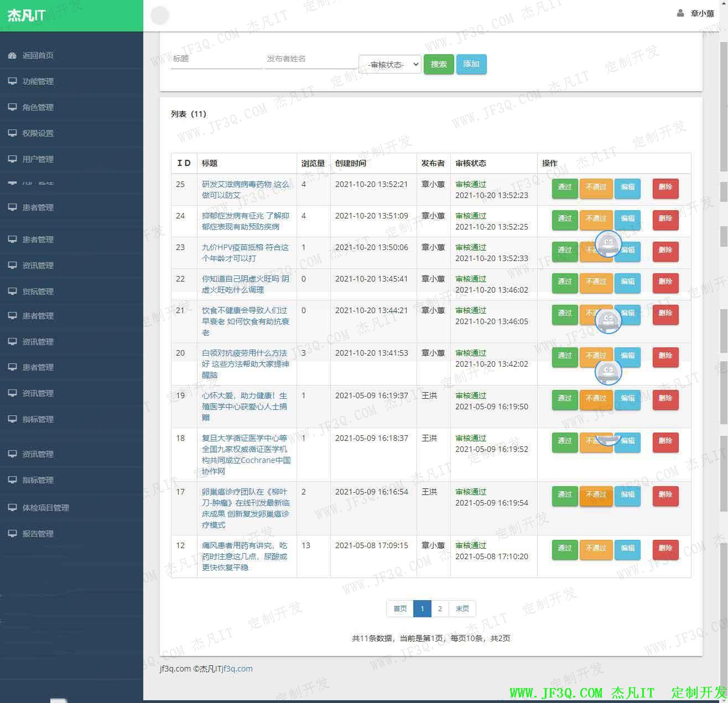Focus the 发布者姓名 search field
728x703 pixels.
310,59
